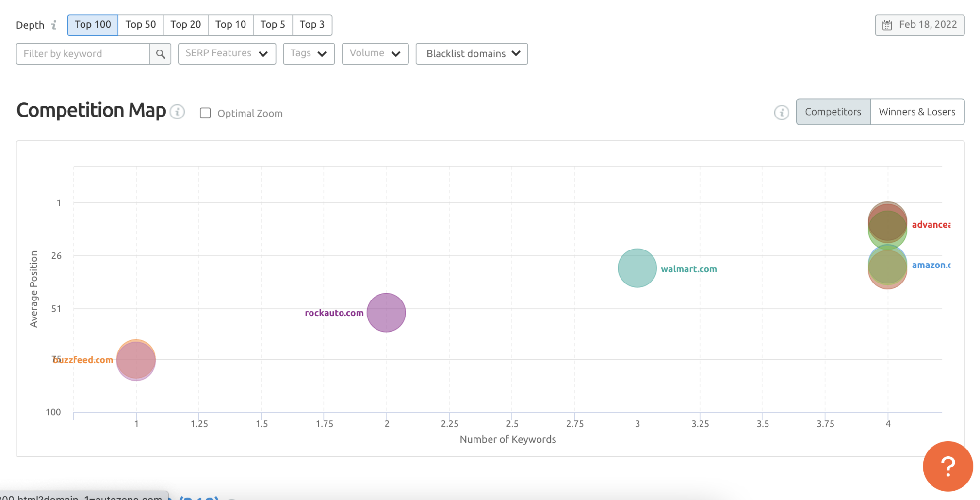
Task: Open the Tags dropdown
Action: tap(309, 53)
